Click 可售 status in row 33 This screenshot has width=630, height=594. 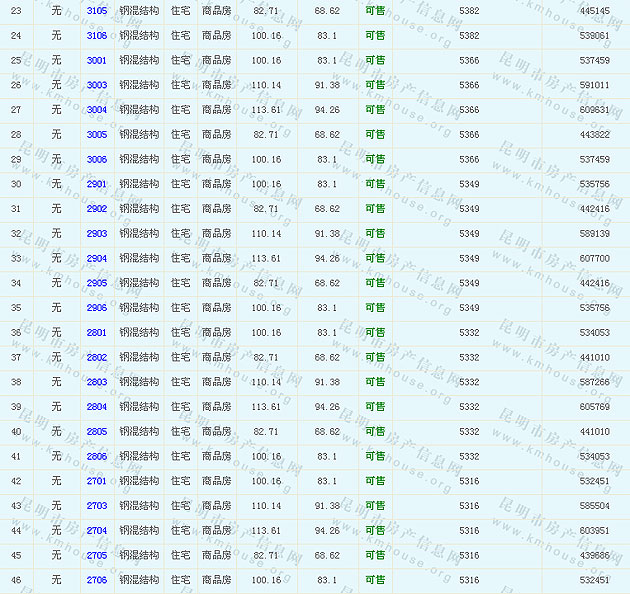tap(375, 258)
